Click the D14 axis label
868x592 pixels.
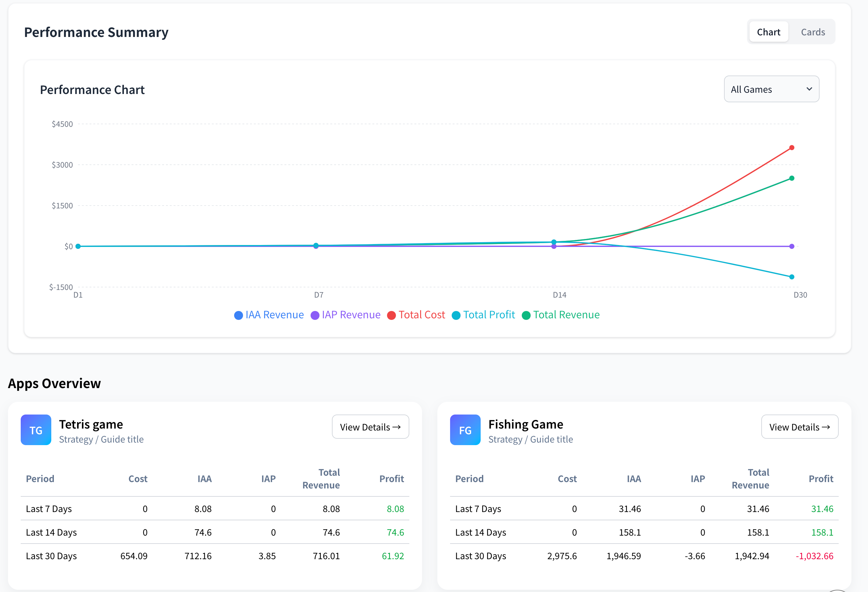click(559, 295)
